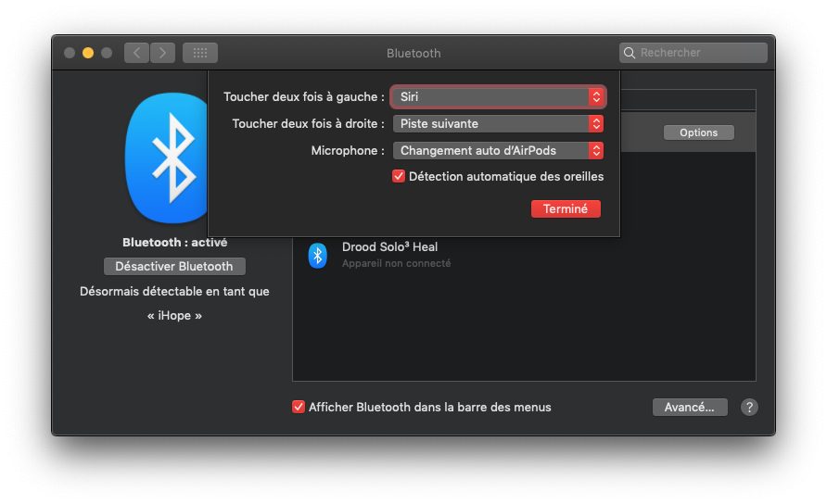This screenshot has width=827, height=504.
Task: Open the Options button for the device
Action: 698,132
